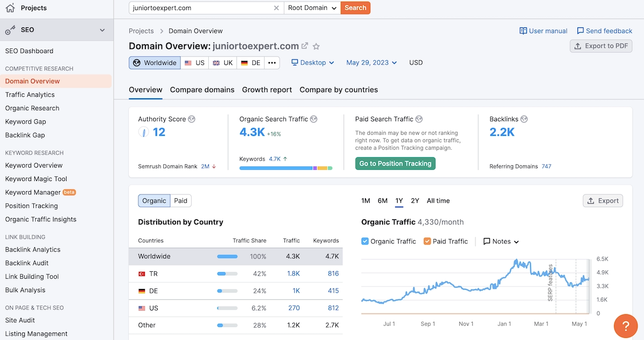
Task: Click the TR traffic share bar
Action: click(x=228, y=274)
